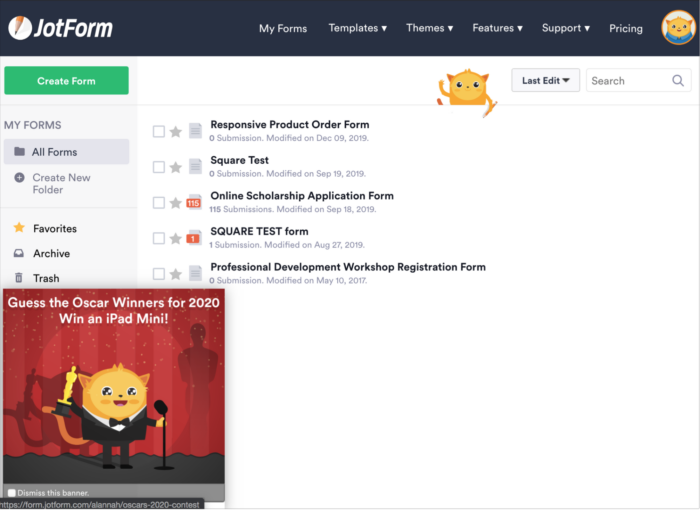The image size is (700, 510).
Task: Expand the Support menu
Action: [x=566, y=28]
